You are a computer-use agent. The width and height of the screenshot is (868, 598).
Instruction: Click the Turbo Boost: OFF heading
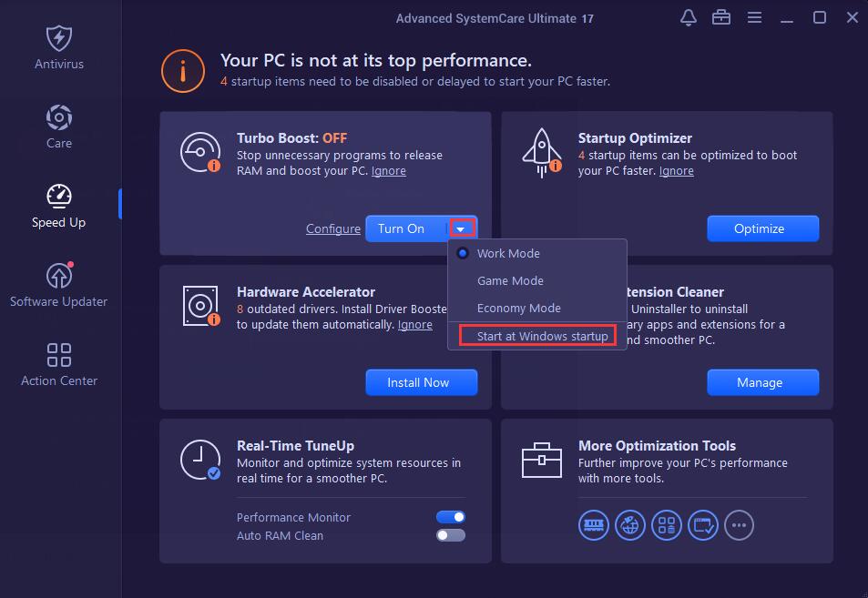click(x=291, y=137)
